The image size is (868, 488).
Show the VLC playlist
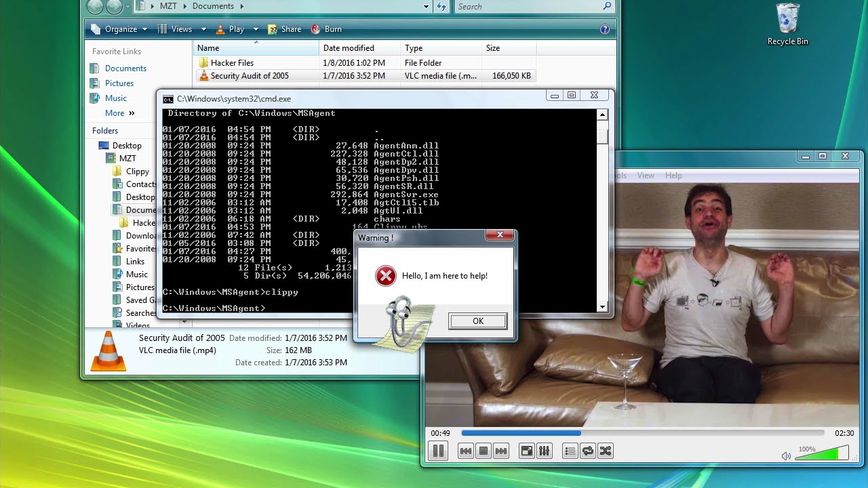(570, 451)
